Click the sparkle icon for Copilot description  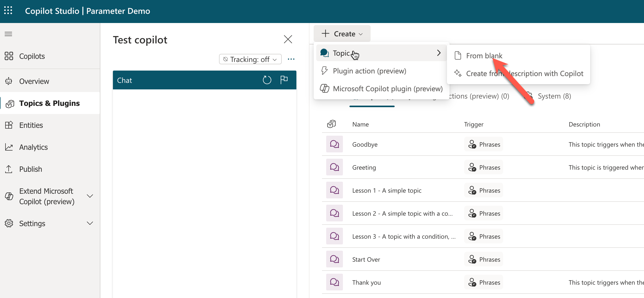tap(458, 73)
